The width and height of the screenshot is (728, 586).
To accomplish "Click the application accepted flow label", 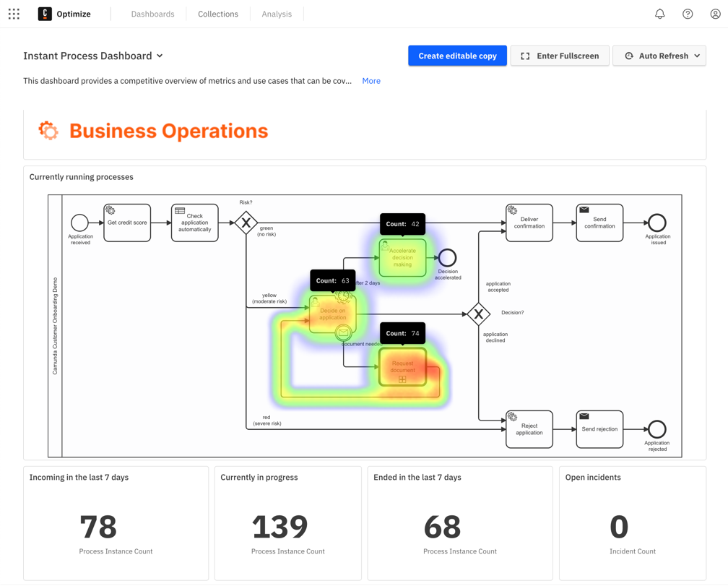I will click(x=498, y=287).
